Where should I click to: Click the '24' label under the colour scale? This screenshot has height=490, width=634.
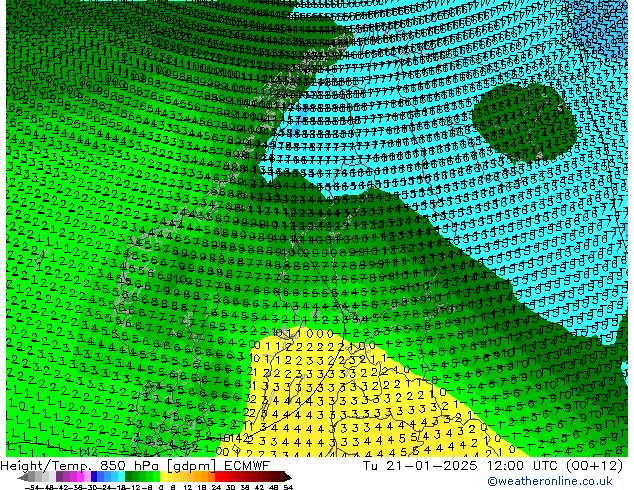point(216,488)
